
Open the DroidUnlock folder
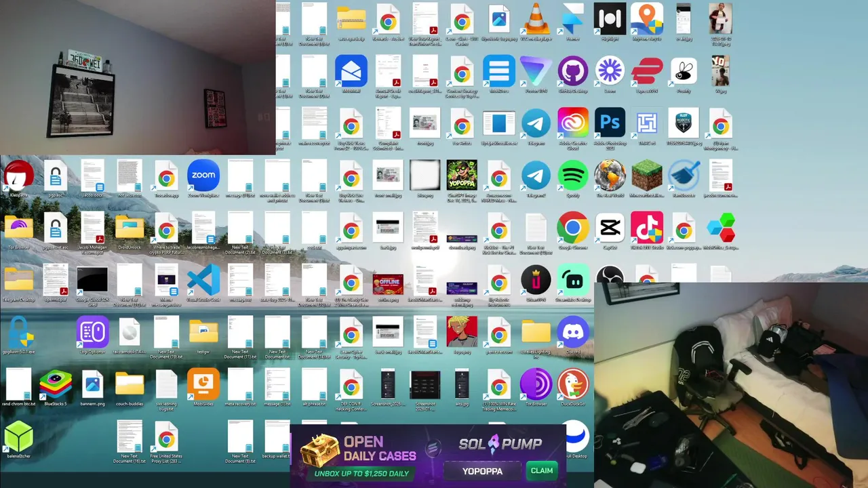pyautogui.click(x=130, y=228)
